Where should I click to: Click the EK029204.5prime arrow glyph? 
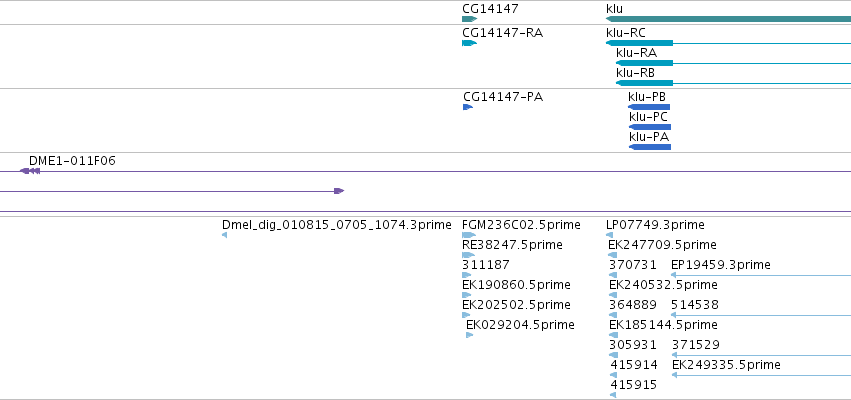pyautogui.click(x=469, y=335)
